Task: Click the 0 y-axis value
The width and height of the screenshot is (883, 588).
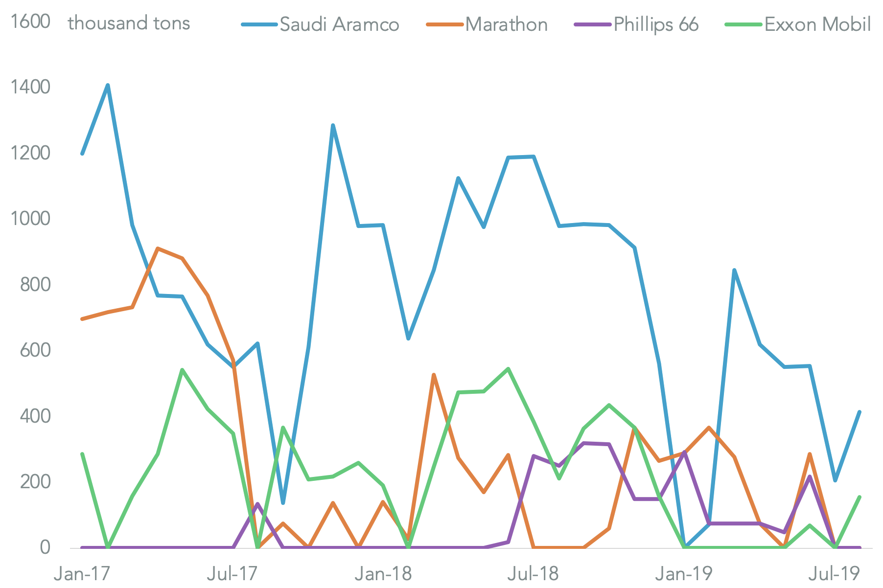Action: coord(45,547)
